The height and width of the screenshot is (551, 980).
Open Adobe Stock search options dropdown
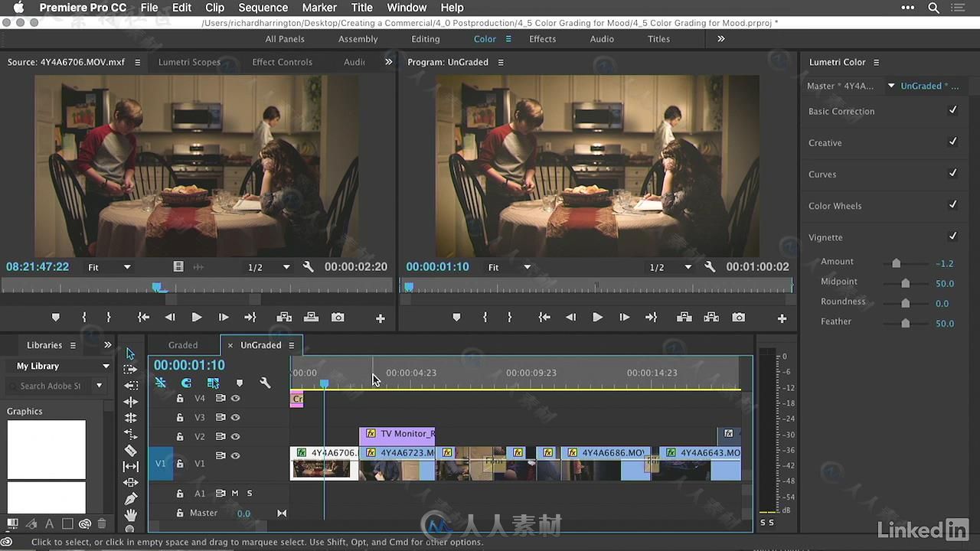(99, 386)
